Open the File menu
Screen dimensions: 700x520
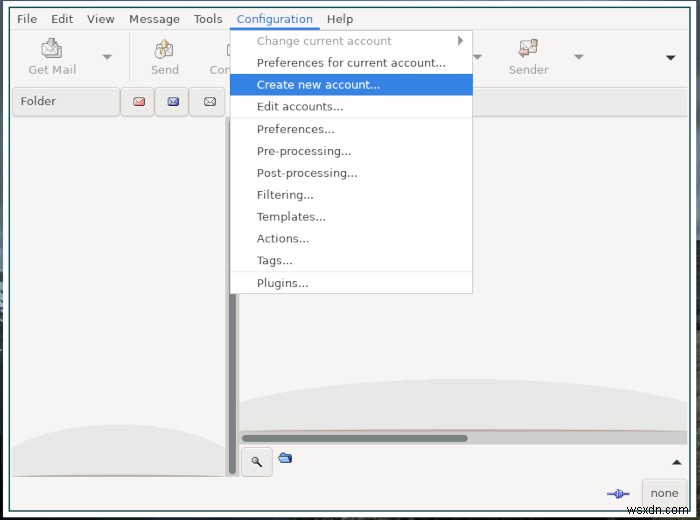point(27,19)
